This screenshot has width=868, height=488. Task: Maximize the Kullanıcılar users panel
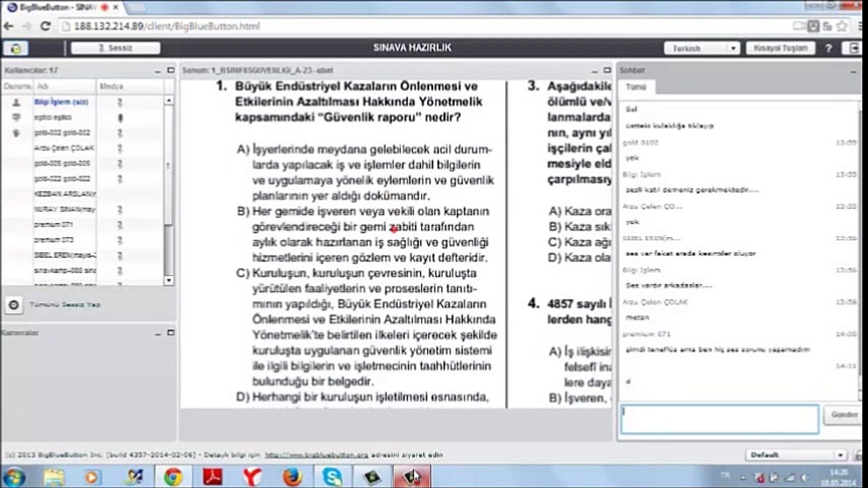click(170, 70)
